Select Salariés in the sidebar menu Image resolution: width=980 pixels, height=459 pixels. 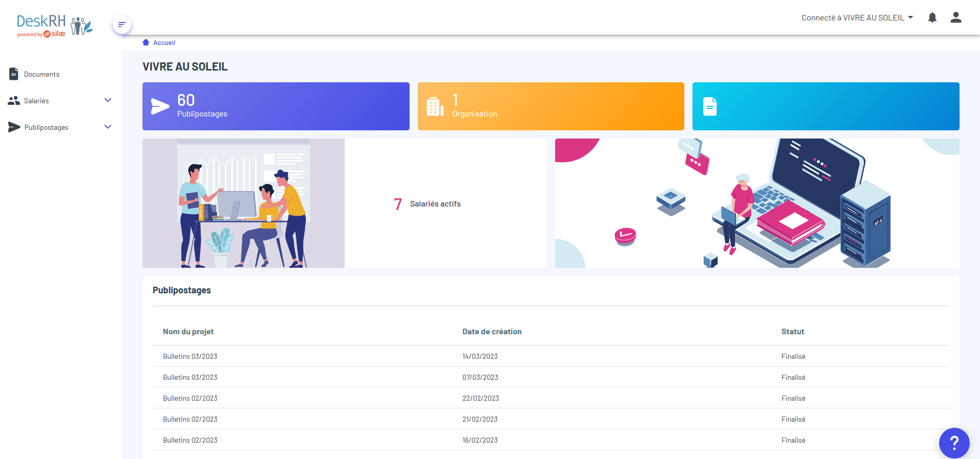click(36, 101)
